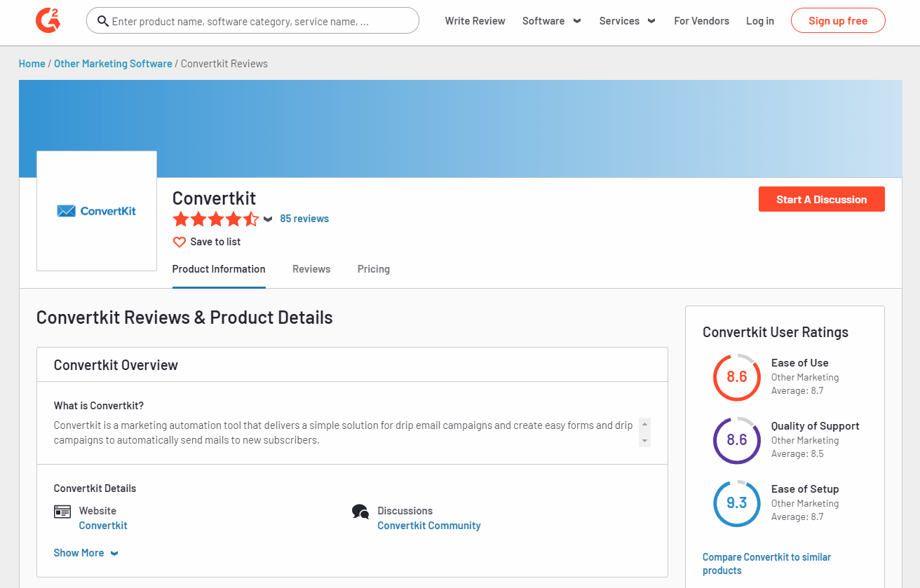Screen dimensions: 920x588
Task: Click the Convertkit Details label
Action: point(95,488)
